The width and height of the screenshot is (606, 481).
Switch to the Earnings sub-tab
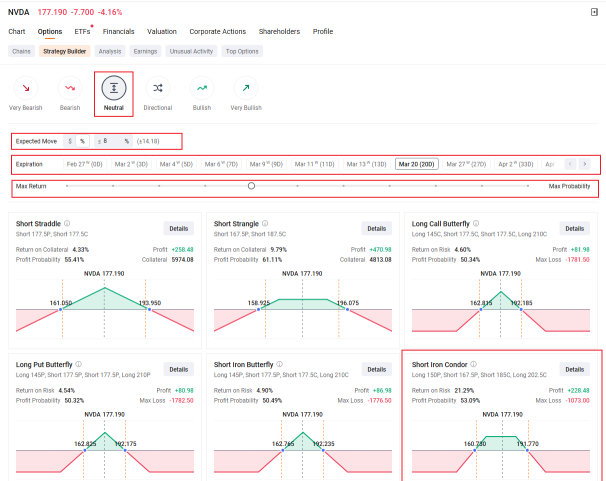(145, 51)
